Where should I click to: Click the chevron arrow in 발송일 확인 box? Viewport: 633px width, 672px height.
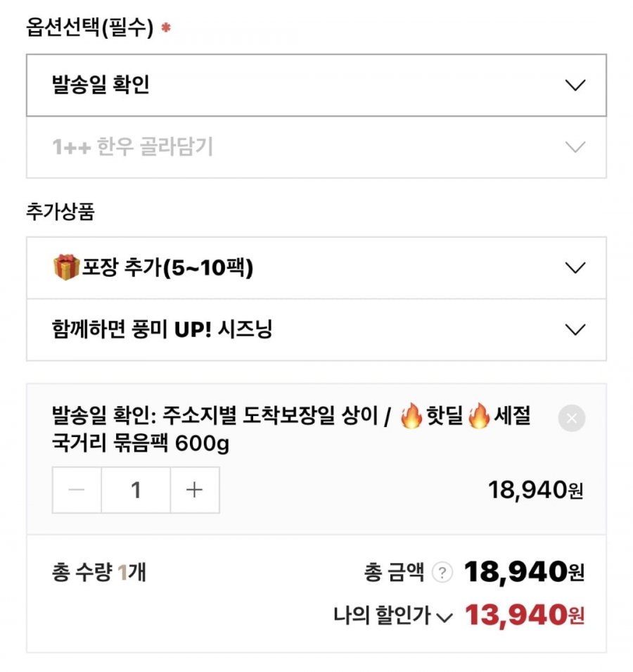575,85
